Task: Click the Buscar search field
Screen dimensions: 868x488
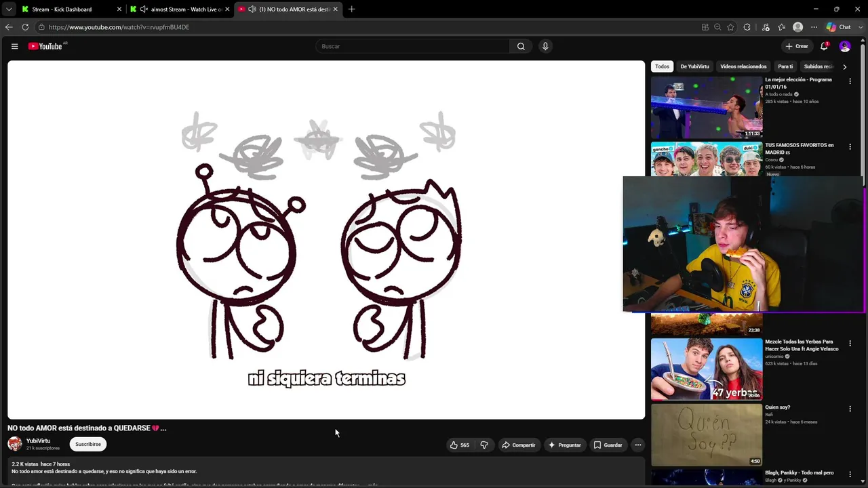Action: [x=412, y=46]
